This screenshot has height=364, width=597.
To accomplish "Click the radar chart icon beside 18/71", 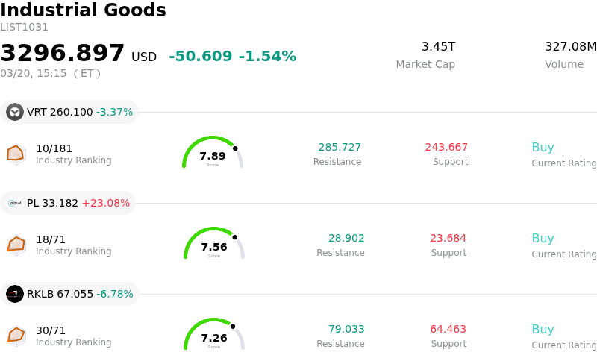I will (x=16, y=245).
